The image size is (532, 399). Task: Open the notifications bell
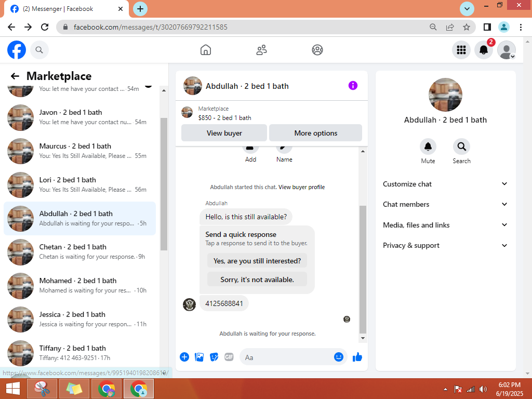click(484, 50)
